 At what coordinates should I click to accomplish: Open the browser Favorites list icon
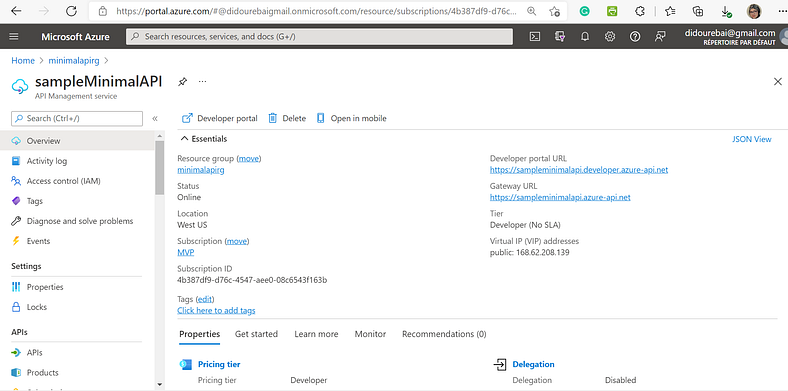point(670,11)
